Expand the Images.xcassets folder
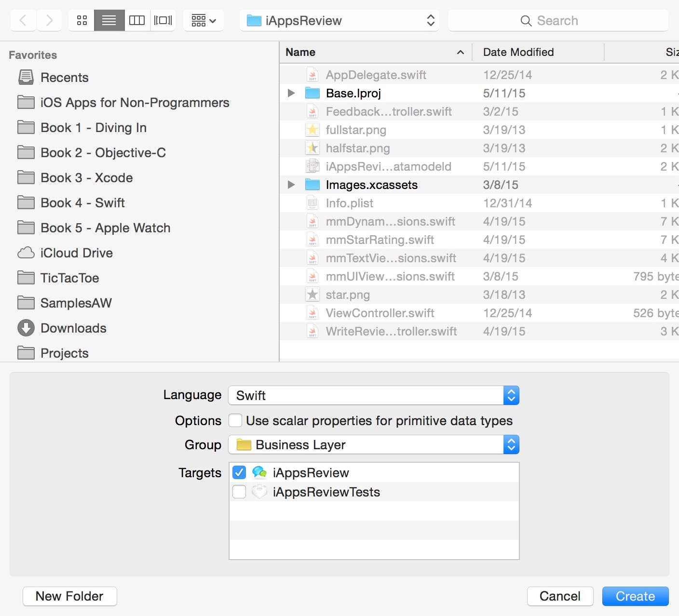 (291, 185)
